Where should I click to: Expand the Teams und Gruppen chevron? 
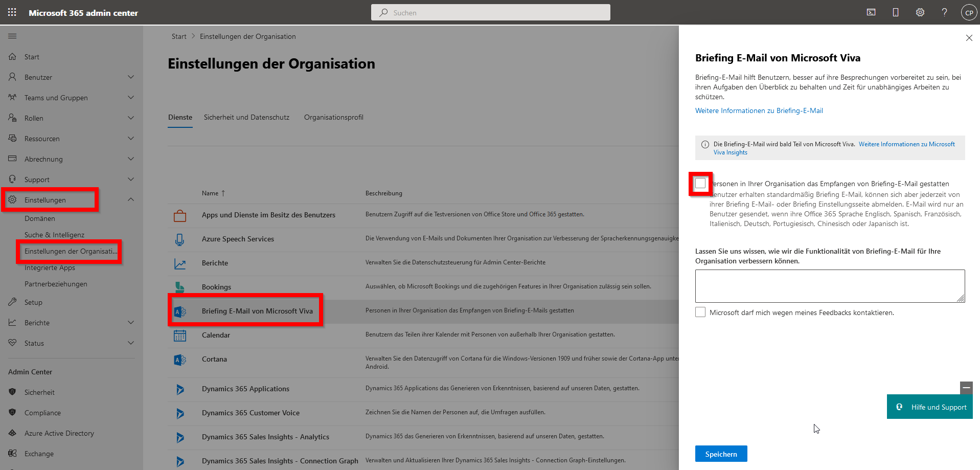131,97
